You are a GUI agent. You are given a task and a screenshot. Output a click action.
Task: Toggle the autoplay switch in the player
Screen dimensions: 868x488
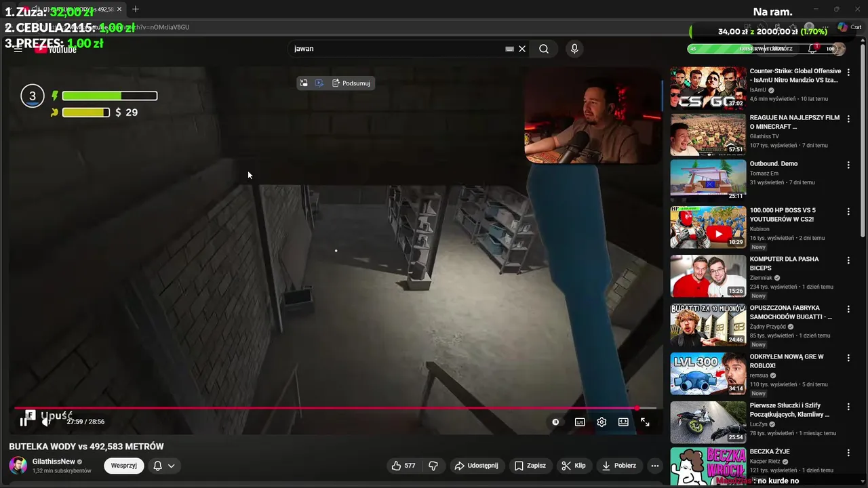point(555,422)
